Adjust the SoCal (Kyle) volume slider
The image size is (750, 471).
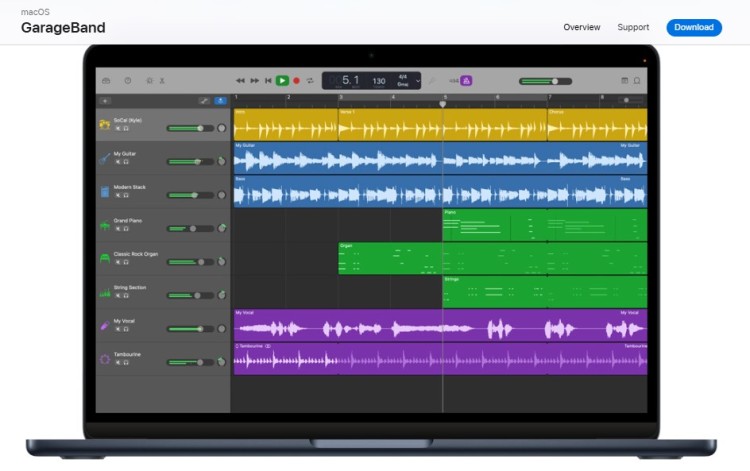[x=190, y=128]
